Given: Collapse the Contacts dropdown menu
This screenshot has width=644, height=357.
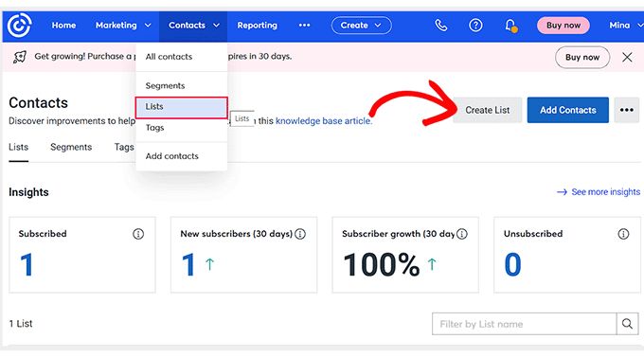Looking at the screenshot, I should pyautogui.click(x=193, y=26).
